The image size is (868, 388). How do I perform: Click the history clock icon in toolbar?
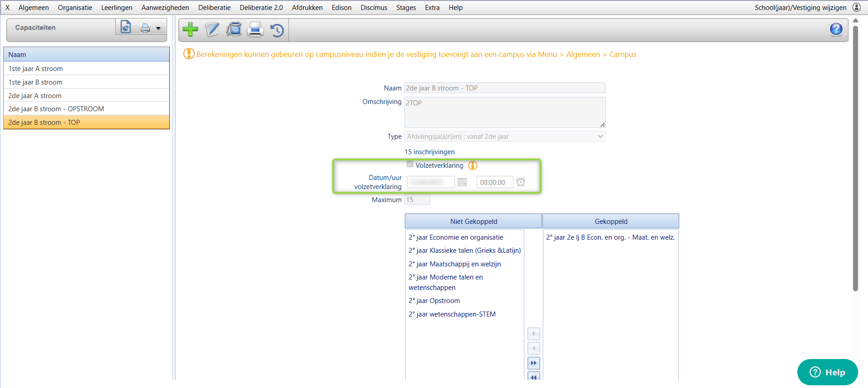[277, 30]
